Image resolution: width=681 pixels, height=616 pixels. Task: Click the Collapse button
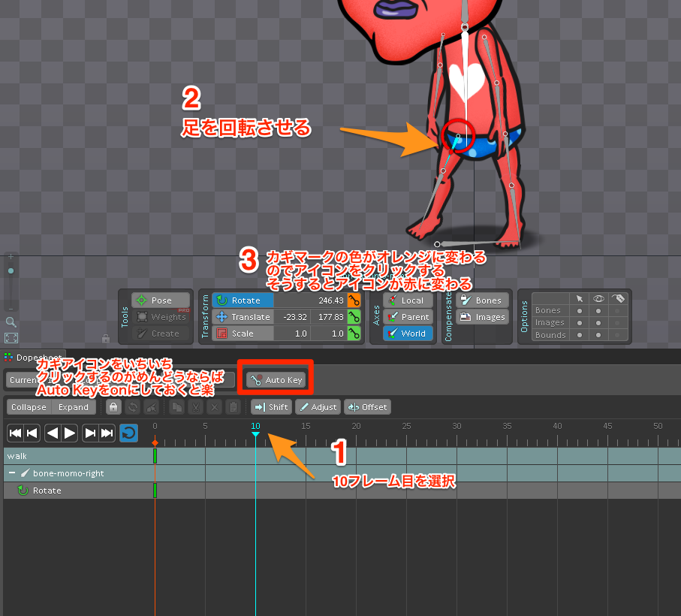(x=29, y=406)
